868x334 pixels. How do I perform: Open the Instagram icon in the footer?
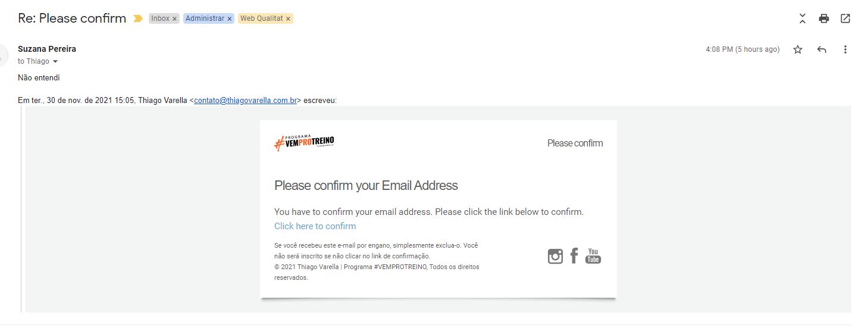coord(555,256)
